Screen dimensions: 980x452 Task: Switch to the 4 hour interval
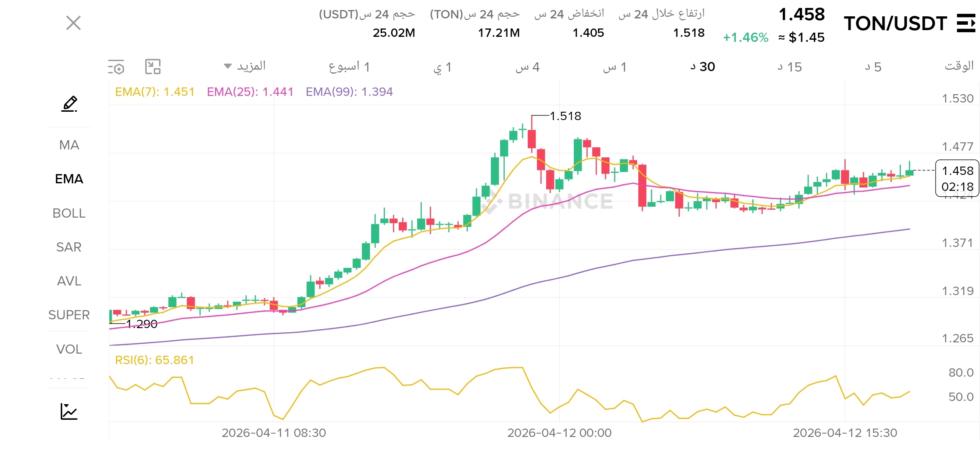(527, 67)
